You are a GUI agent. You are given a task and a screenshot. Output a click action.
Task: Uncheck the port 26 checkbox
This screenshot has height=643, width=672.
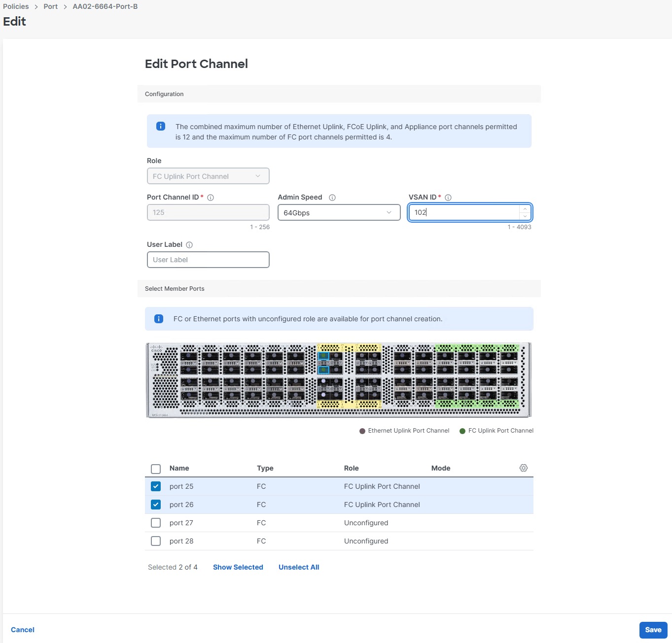coord(156,505)
